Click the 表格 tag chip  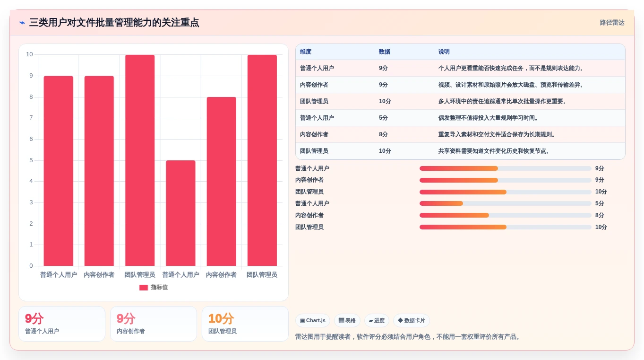click(x=347, y=320)
